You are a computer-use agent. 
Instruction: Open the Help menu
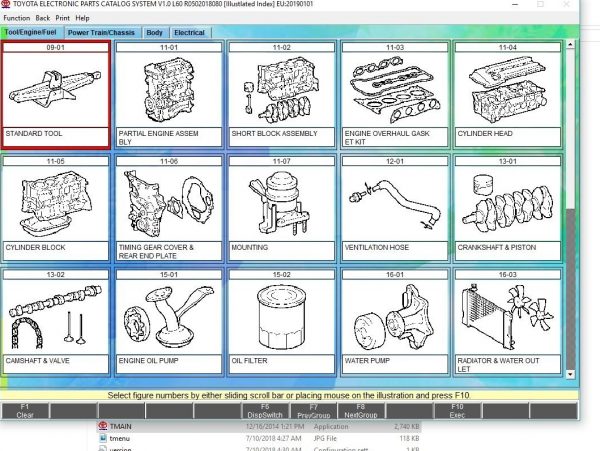82,18
